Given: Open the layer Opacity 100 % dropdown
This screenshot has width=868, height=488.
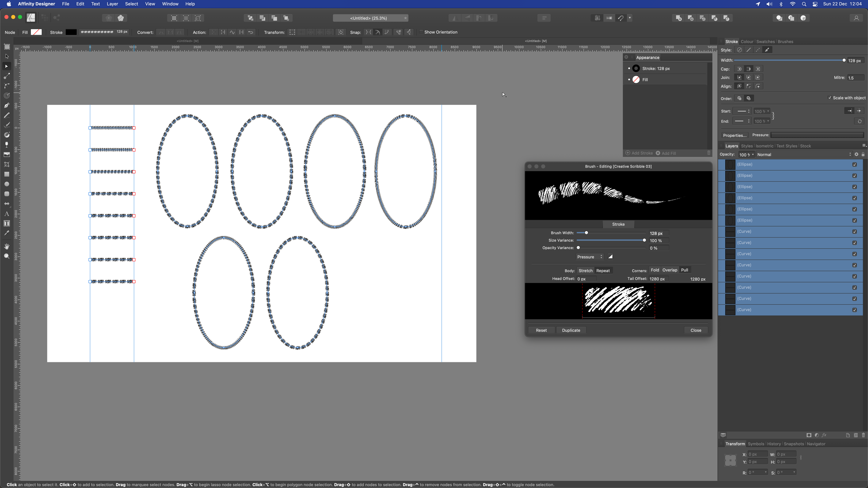Looking at the screenshot, I should tap(752, 155).
